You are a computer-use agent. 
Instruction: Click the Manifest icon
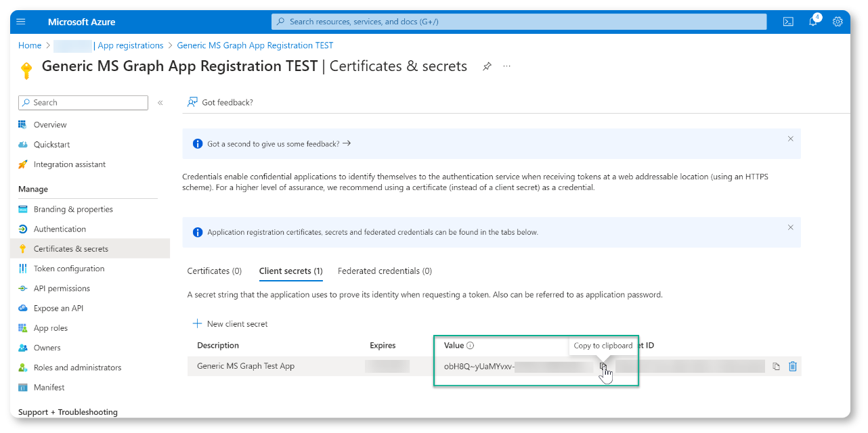pyautogui.click(x=22, y=387)
